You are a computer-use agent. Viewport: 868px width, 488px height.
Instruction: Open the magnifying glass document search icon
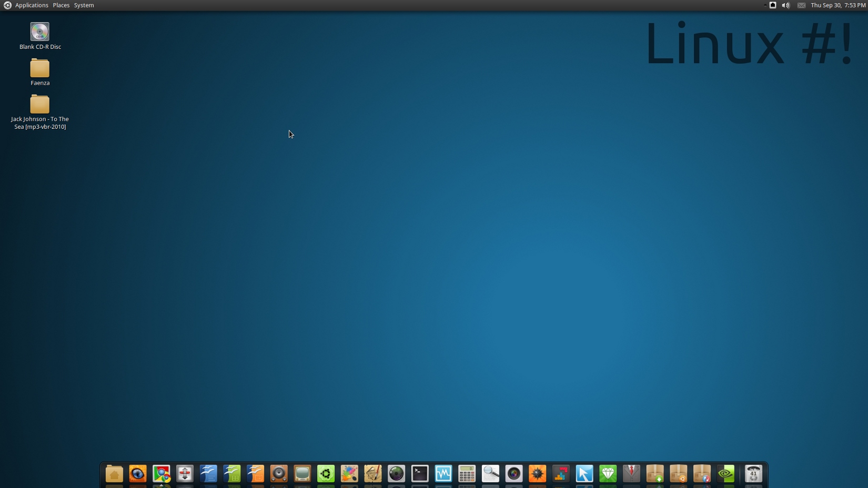[490, 474]
